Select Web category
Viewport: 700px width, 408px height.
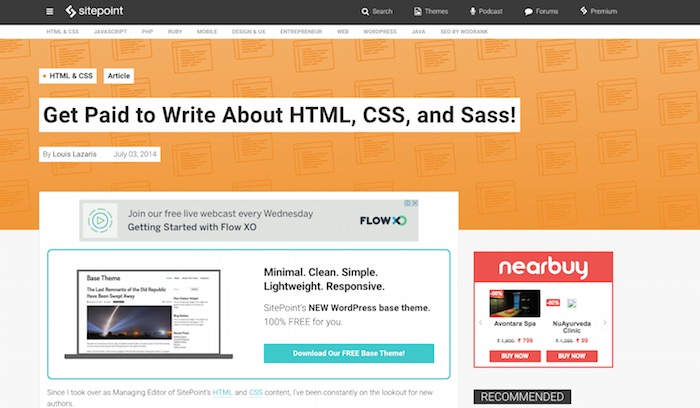(343, 32)
